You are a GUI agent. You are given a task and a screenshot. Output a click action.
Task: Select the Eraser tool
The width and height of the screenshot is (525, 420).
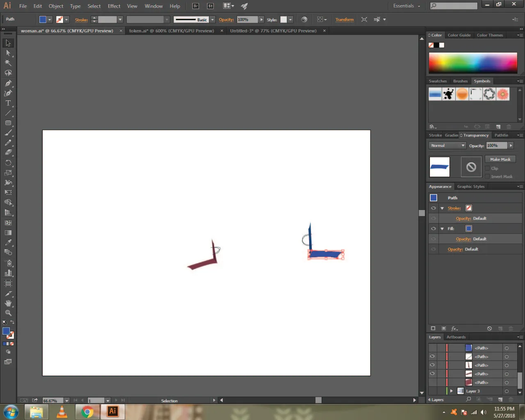click(8, 153)
